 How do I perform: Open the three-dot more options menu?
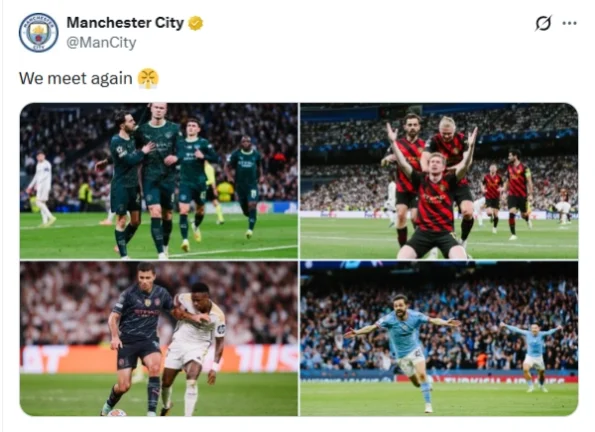coord(570,23)
